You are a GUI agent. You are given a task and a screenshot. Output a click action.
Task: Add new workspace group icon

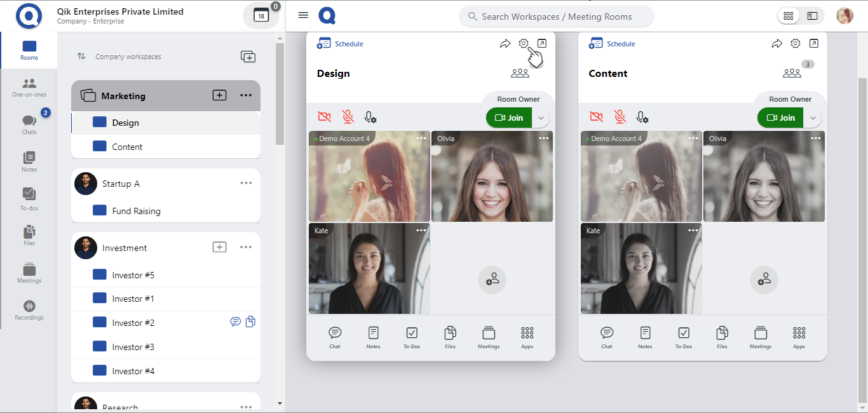[248, 57]
